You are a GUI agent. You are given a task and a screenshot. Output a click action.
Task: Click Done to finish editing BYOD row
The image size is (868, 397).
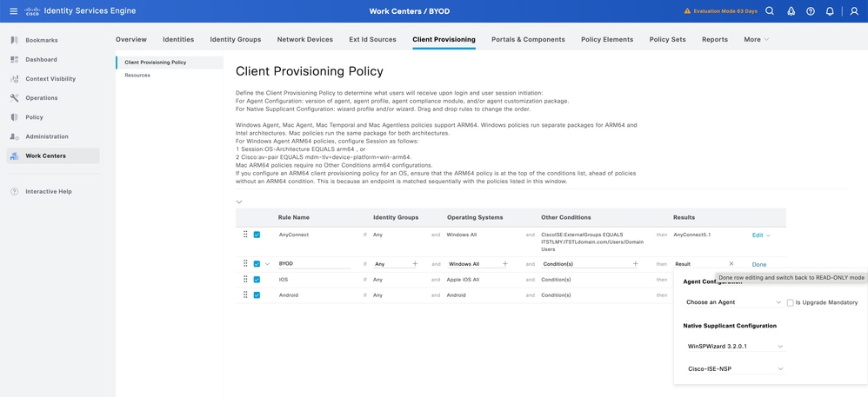tap(759, 264)
